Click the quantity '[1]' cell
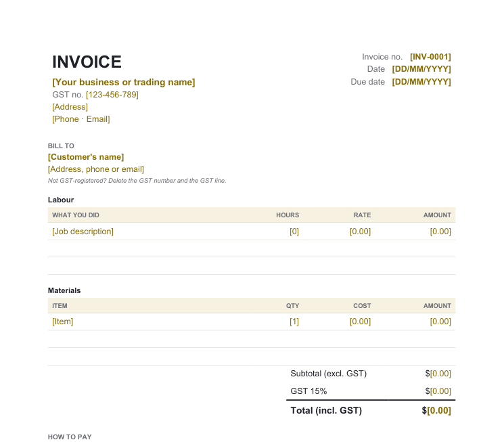504x442 pixels. [x=294, y=322]
